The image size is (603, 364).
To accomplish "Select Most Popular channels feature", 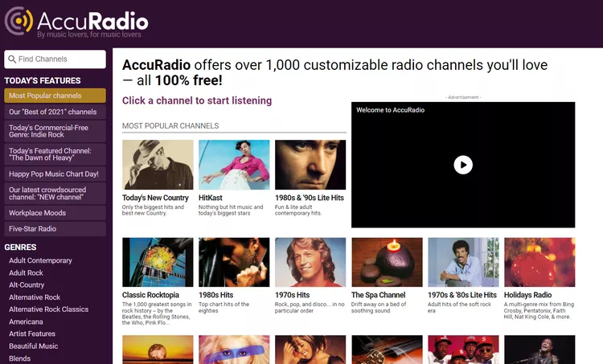I will click(55, 96).
